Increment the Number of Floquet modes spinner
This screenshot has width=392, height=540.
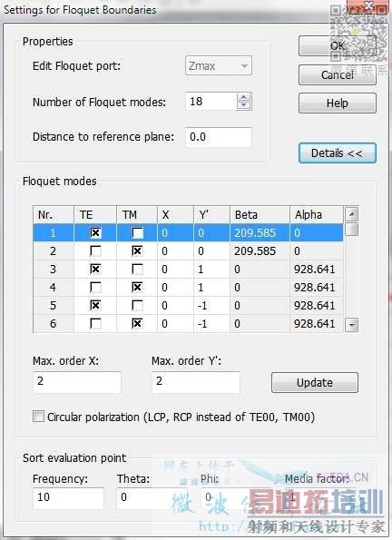pyautogui.click(x=244, y=97)
